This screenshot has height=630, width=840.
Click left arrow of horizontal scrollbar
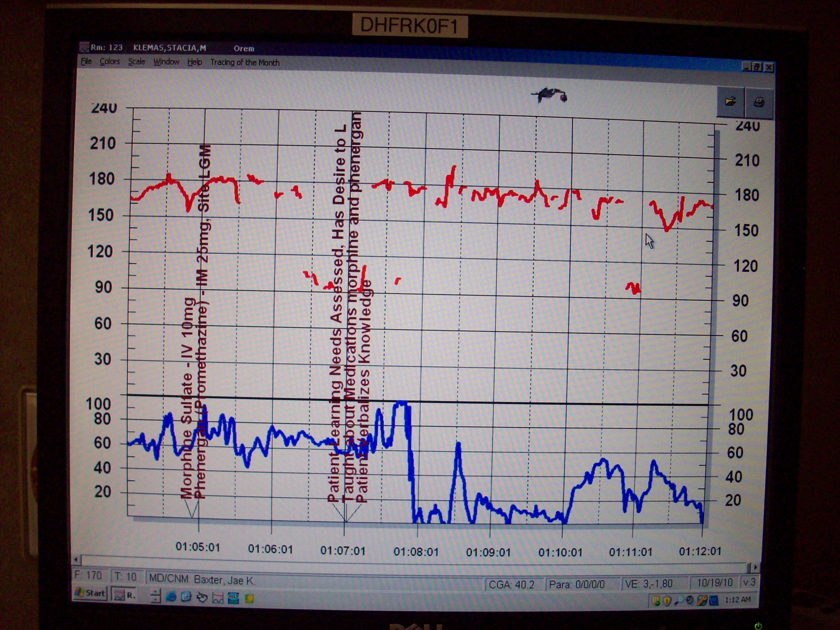click(76, 559)
